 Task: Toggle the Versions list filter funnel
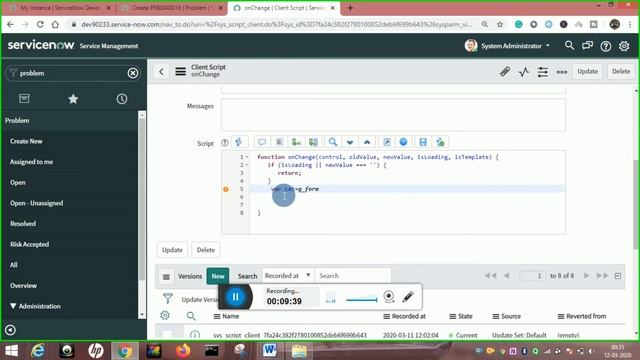pyautogui.click(x=167, y=298)
